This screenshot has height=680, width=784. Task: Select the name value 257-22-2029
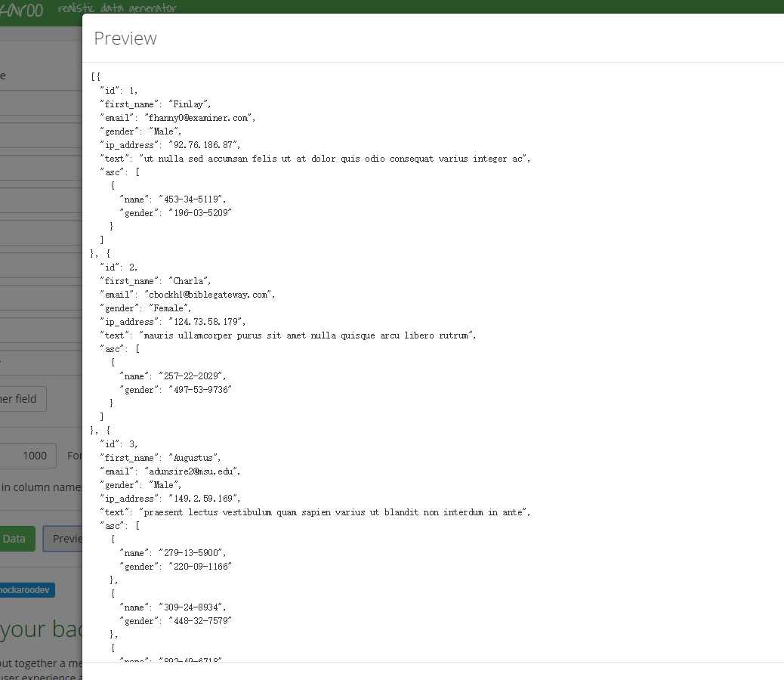(x=192, y=376)
